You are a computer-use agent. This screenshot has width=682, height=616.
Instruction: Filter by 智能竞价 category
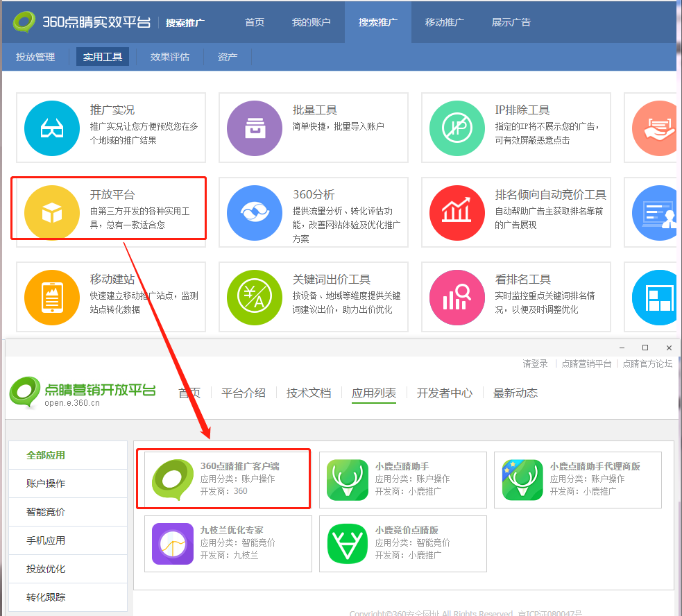[x=68, y=512]
